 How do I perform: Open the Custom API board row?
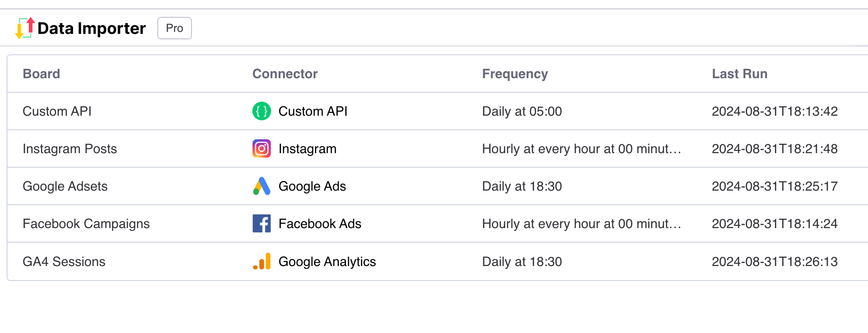pyautogui.click(x=438, y=111)
